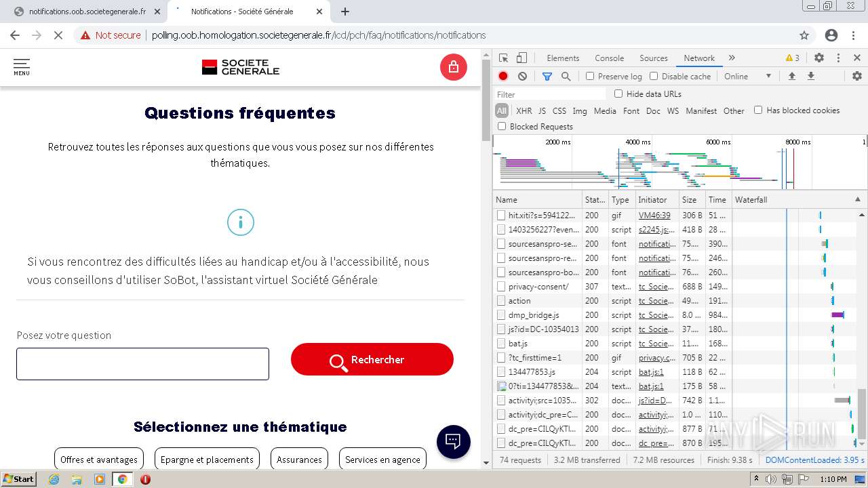Switch to the Sources tab
Image resolution: width=868 pixels, height=488 pixels.
[654, 58]
